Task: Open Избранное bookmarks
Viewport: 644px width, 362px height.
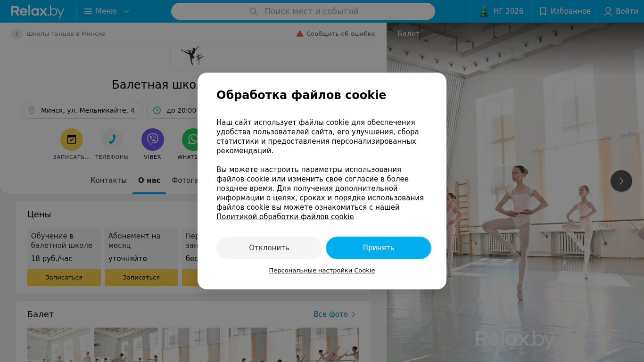Action: click(x=564, y=11)
